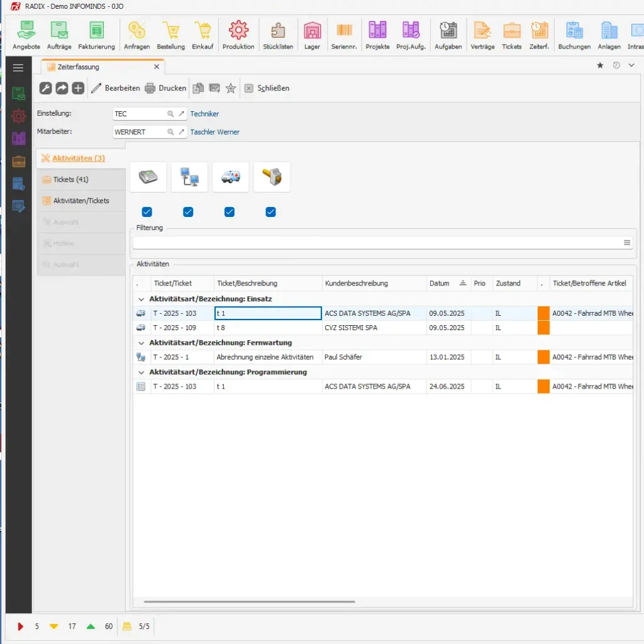Viewport: 644px width, 644px height.
Task: Select the stamp activity type tile
Action: [x=272, y=177]
